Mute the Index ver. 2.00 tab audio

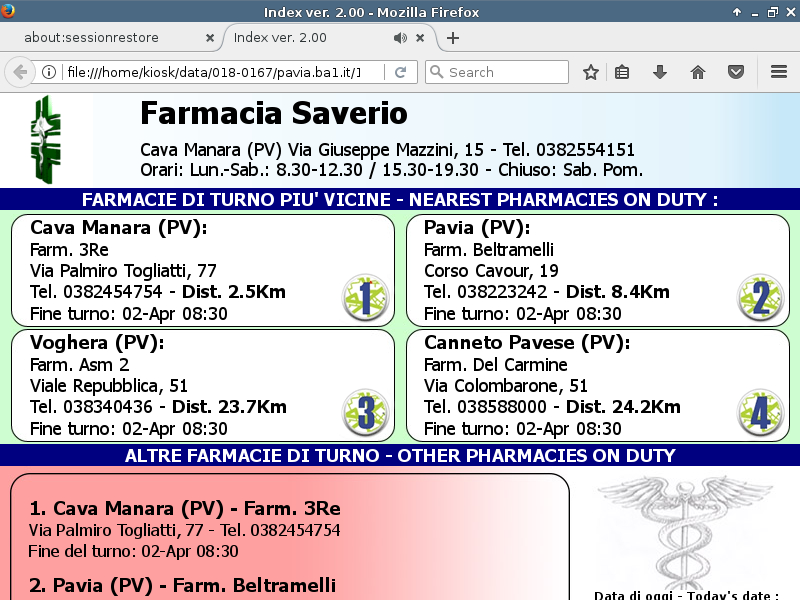click(400, 38)
